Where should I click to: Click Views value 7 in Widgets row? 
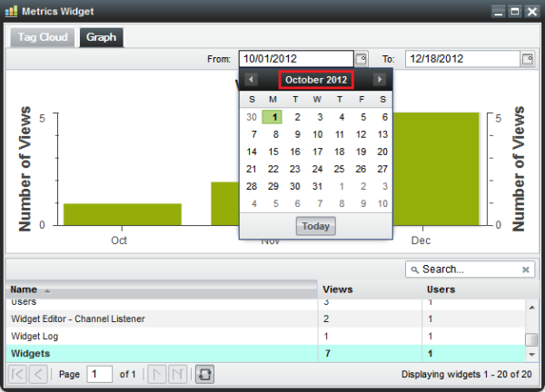(328, 354)
